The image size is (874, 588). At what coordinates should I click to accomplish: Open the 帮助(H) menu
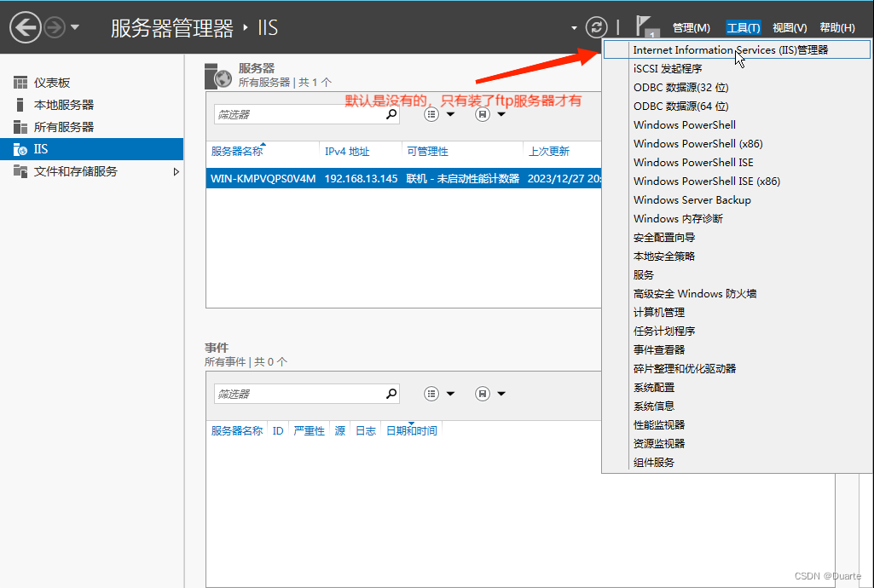(x=837, y=28)
